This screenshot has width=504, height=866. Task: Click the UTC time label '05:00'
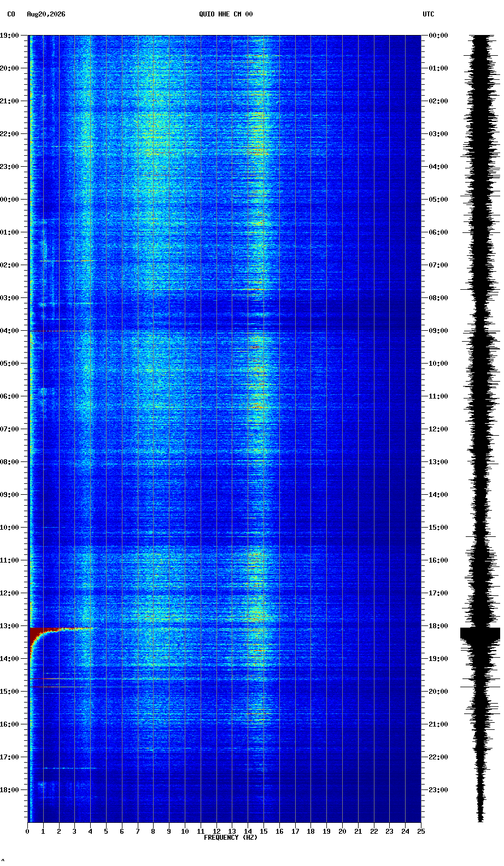[x=438, y=200]
